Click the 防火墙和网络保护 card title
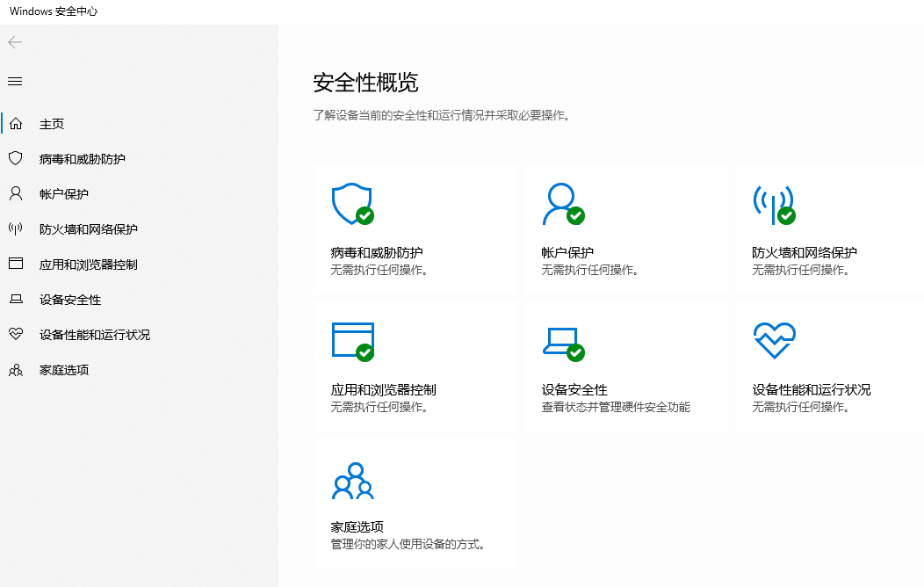The width and height of the screenshot is (924, 587). (805, 253)
